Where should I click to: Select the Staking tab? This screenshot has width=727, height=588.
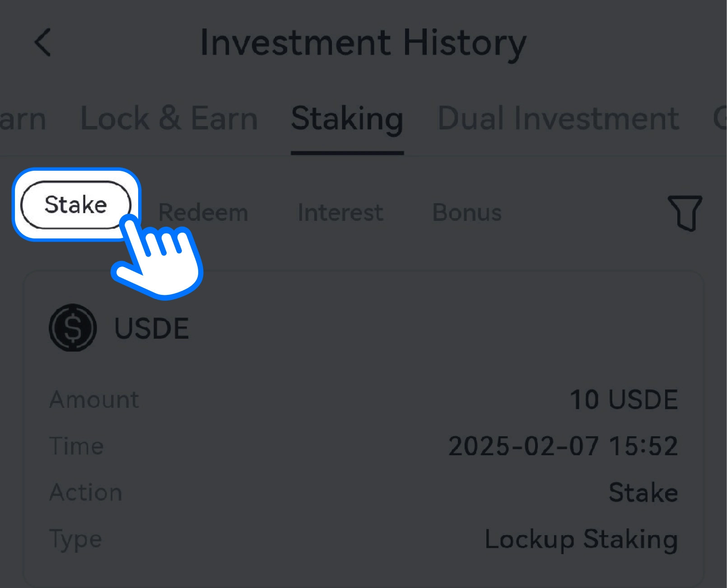(347, 119)
